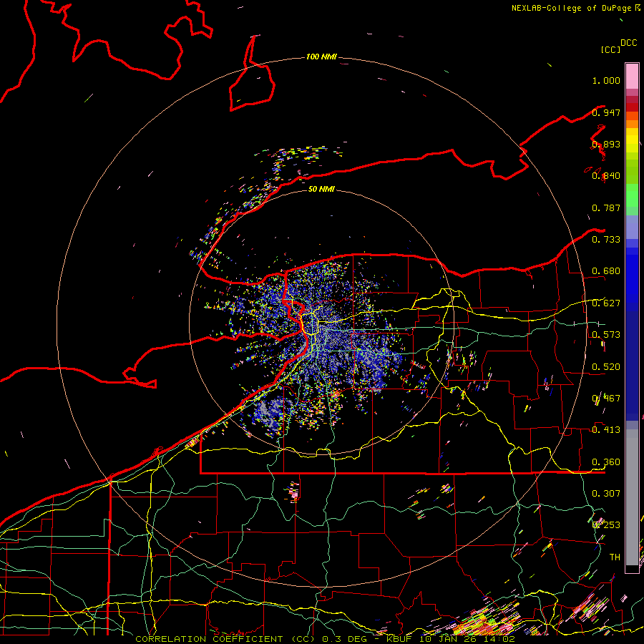The image size is (644, 644).
Task: Click the KBUF 10 JAN 26 14:02 timestamp
Action: click(451, 639)
